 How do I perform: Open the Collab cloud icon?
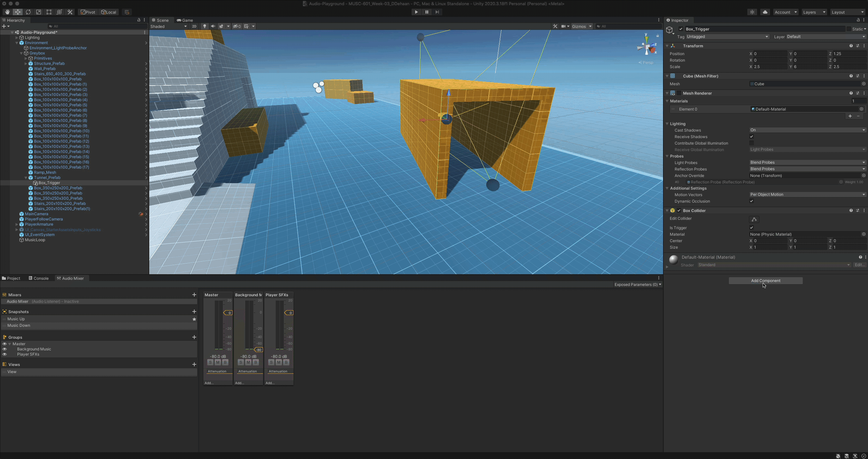pyautogui.click(x=765, y=12)
